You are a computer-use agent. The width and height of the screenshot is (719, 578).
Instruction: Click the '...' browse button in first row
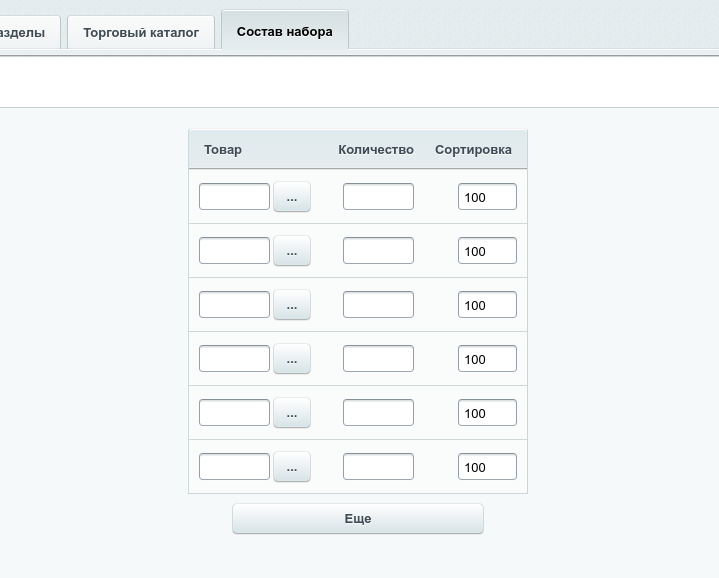292,197
